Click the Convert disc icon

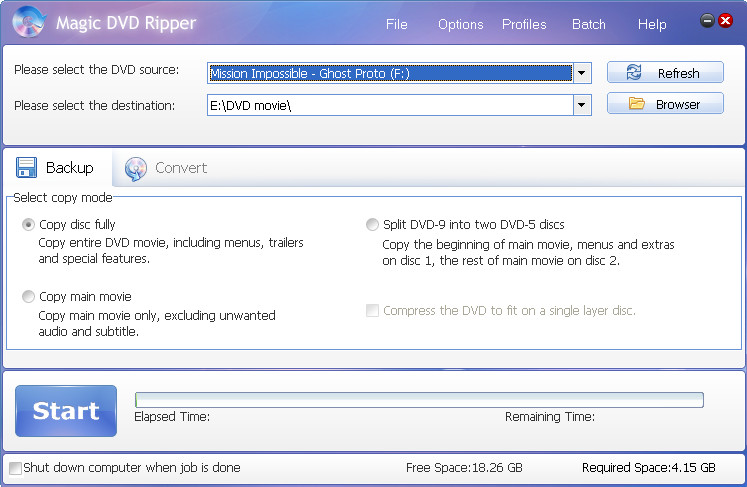(136, 169)
